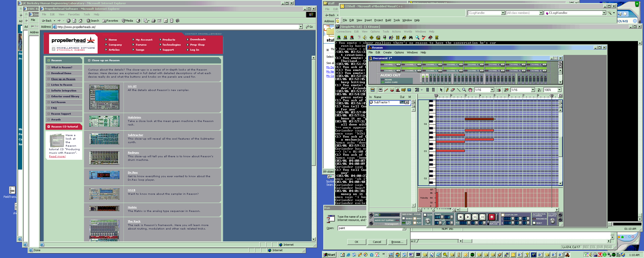Click the binoculars find icon in SimpleMU
Image resolution: width=644 pixels, height=258 pixels.
[411, 38]
